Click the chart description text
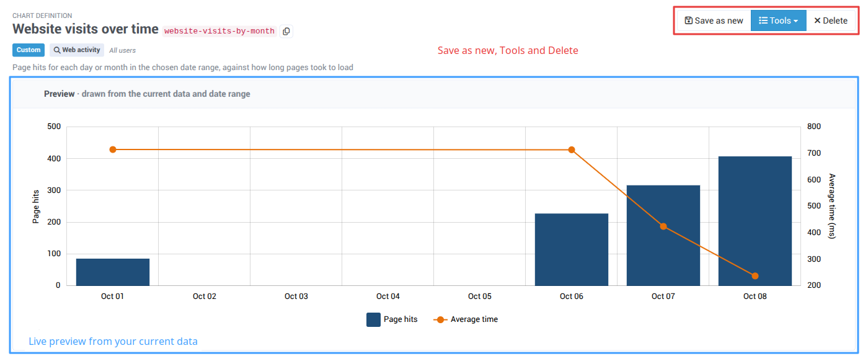 pos(183,67)
